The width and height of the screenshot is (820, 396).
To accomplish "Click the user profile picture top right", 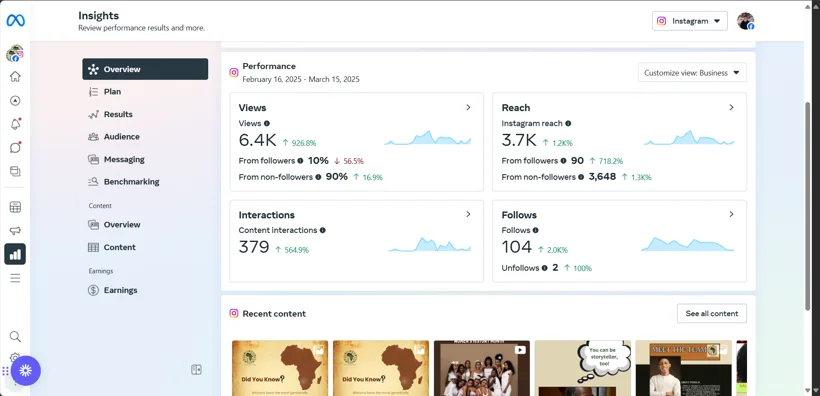I will (746, 21).
